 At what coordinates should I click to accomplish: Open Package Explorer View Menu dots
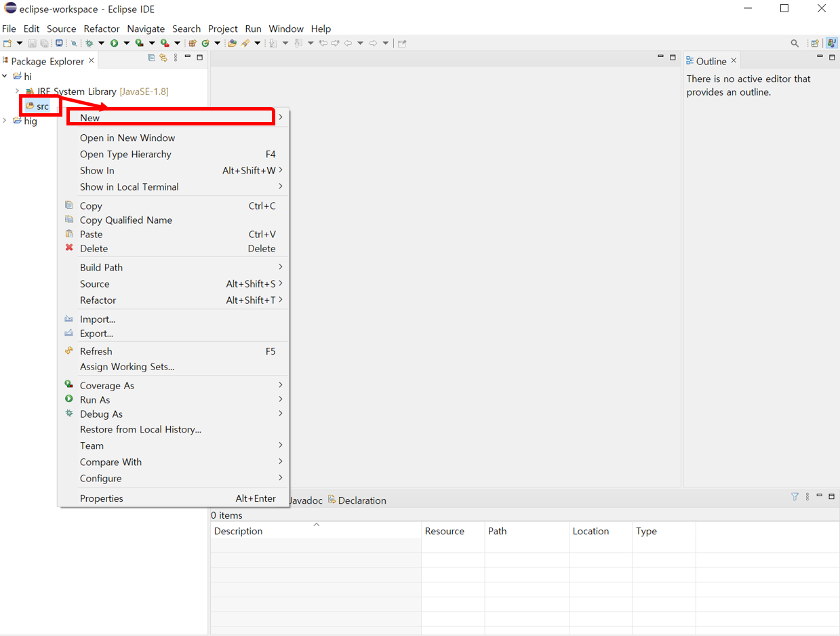coord(176,58)
